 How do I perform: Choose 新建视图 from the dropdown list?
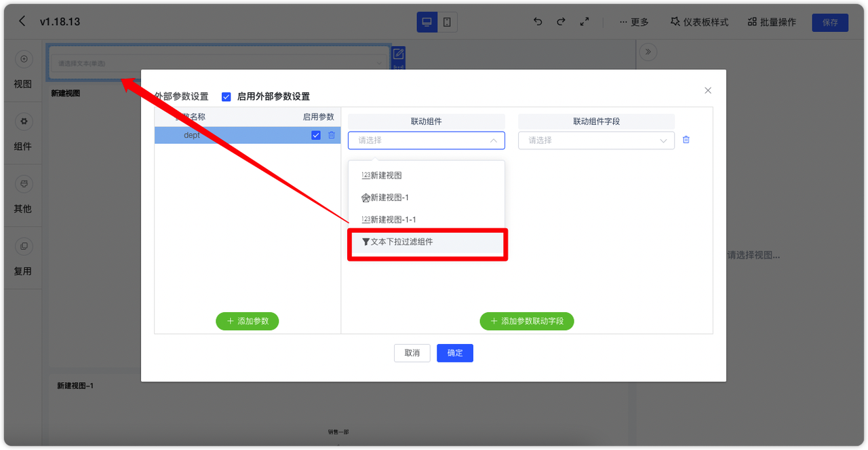tap(427, 175)
